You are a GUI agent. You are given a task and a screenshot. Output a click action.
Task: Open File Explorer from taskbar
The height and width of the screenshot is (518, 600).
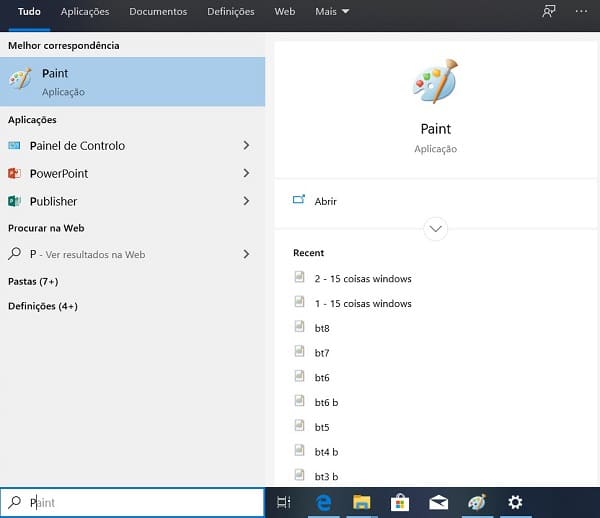pyautogui.click(x=362, y=502)
